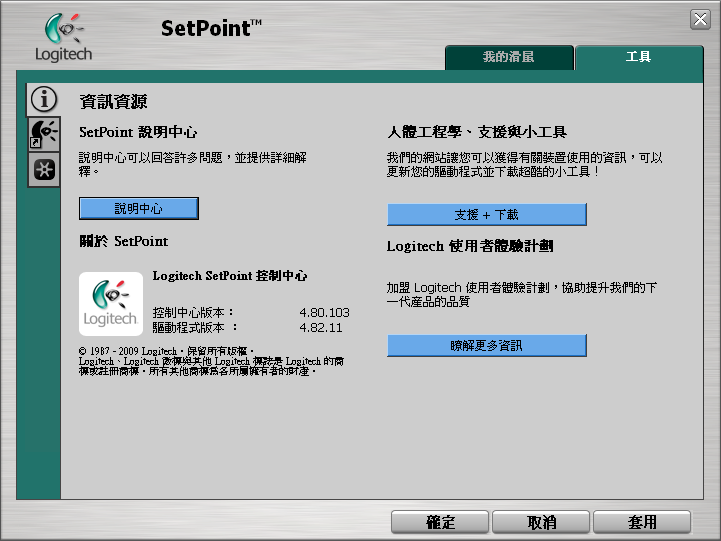This screenshot has width=721, height=541.
Task: Click the Logitech logo in About section
Action: 111,304
